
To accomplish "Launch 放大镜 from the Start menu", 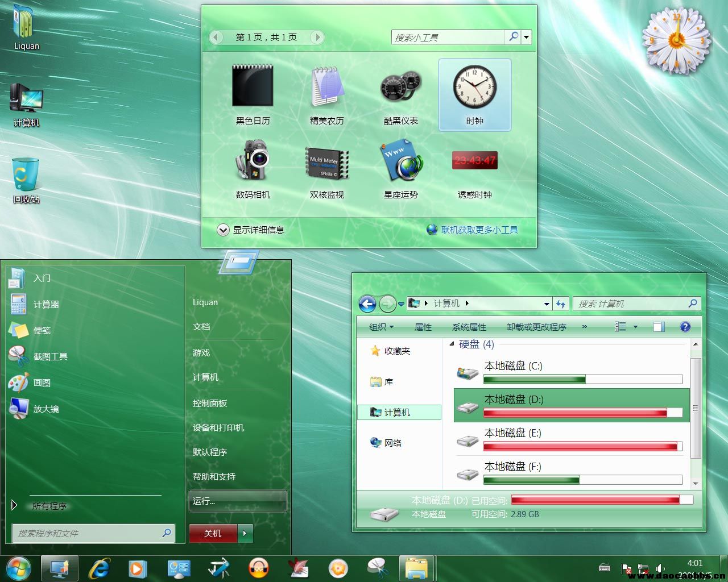I will coord(95,409).
